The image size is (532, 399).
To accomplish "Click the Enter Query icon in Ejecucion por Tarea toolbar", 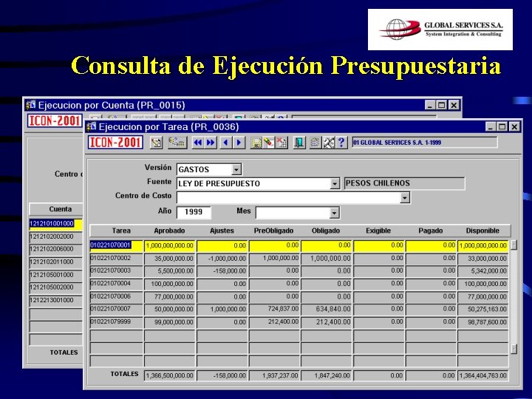I will [x=156, y=143].
